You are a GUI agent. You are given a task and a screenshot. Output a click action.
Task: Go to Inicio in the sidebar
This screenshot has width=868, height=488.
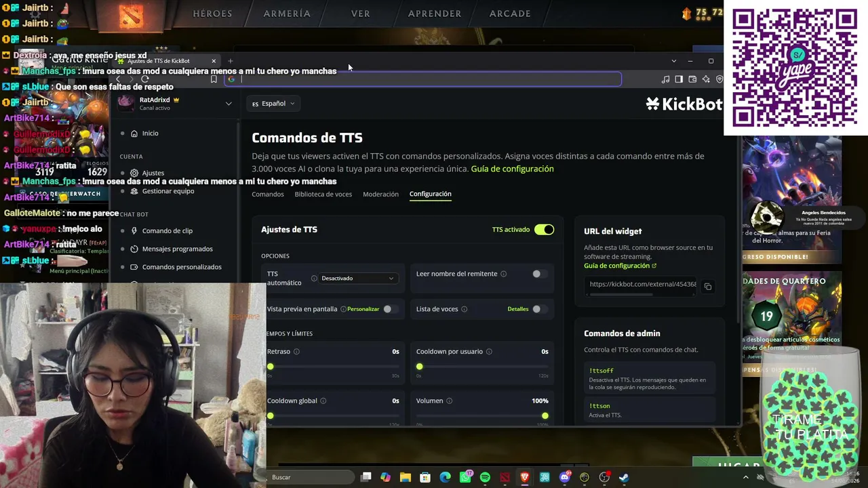pyautogui.click(x=151, y=134)
